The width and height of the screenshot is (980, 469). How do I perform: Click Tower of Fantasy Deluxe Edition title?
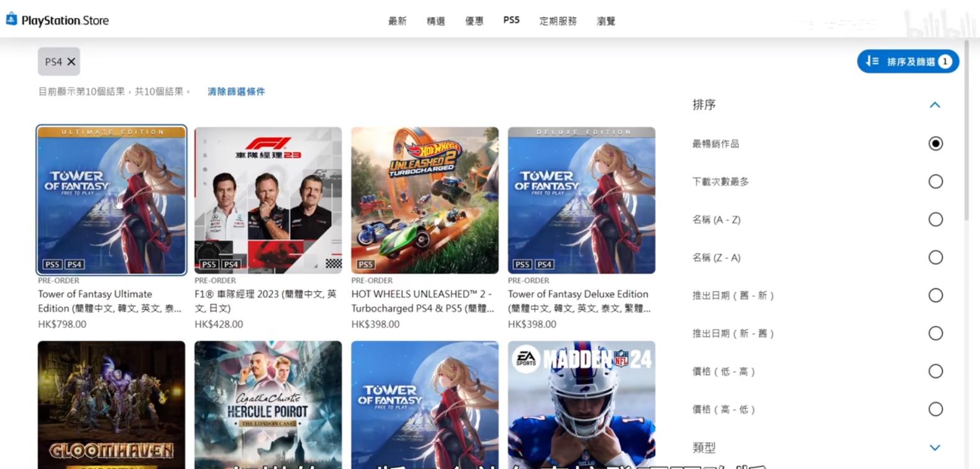tap(579, 301)
